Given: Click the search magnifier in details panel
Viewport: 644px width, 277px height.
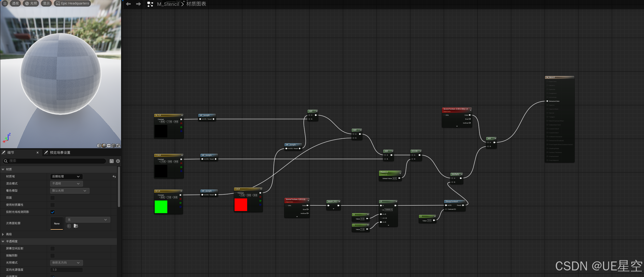Looking at the screenshot, I should click(x=6, y=161).
